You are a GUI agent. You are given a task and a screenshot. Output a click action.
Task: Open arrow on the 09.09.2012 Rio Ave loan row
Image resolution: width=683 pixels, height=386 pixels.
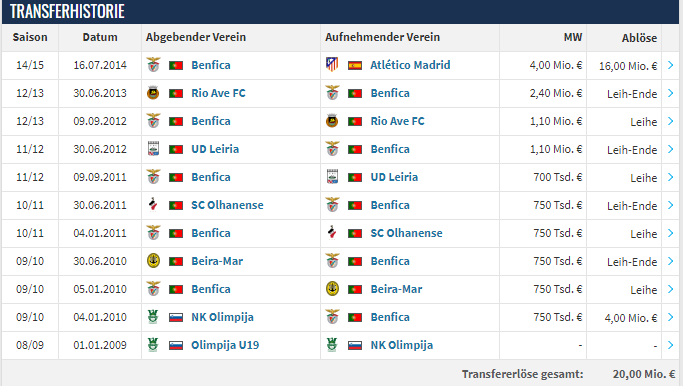point(671,121)
